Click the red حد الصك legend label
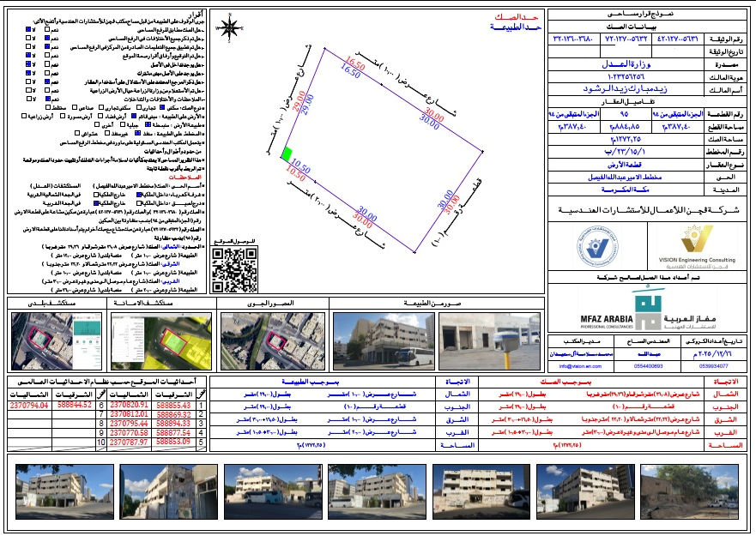 pos(518,17)
